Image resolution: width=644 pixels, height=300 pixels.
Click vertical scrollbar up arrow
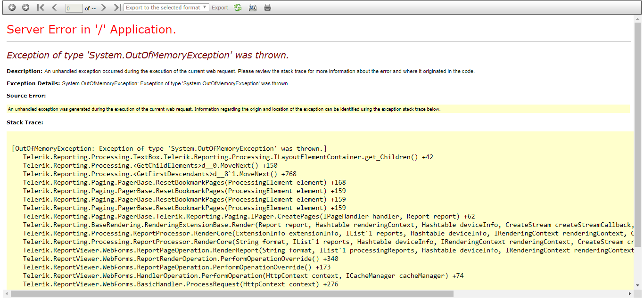tap(637, 18)
